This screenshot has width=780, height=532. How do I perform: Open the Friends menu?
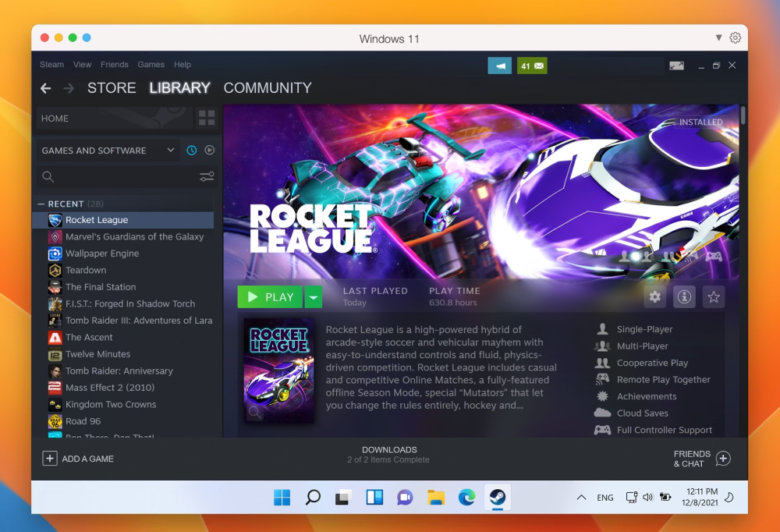coord(115,65)
